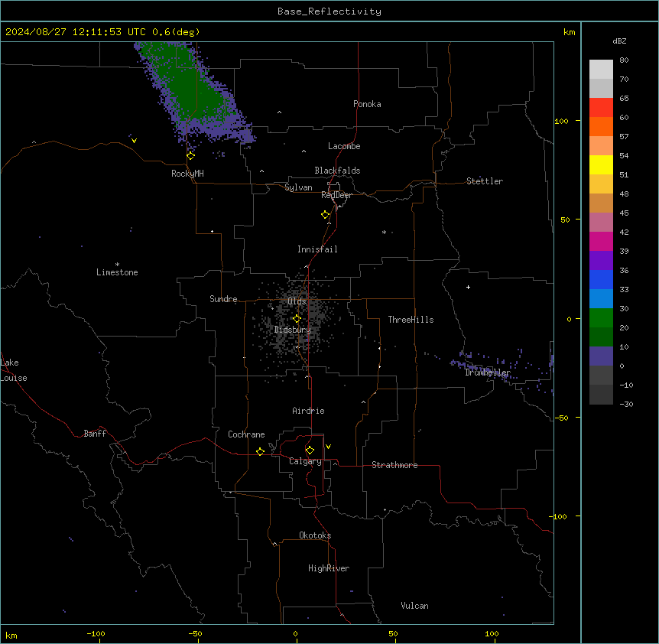
Task: Select the purple 10 dBZ color swatch
Action: tap(601, 356)
